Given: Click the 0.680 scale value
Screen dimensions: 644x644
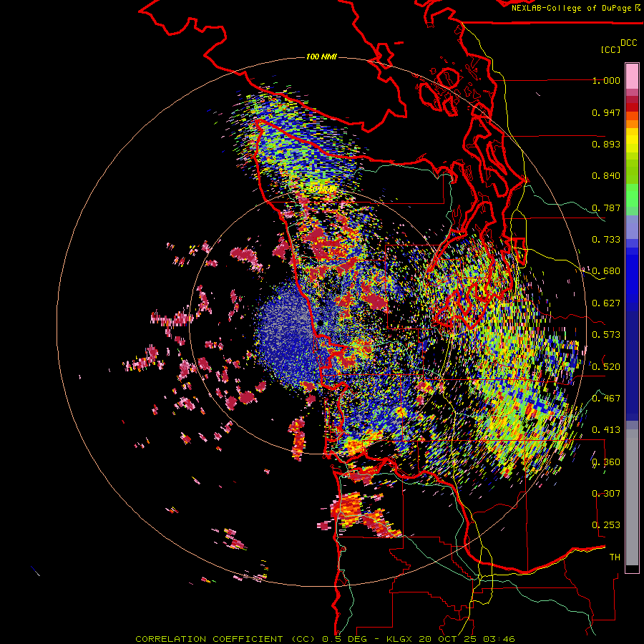Looking at the screenshot, I should [606, 271].
